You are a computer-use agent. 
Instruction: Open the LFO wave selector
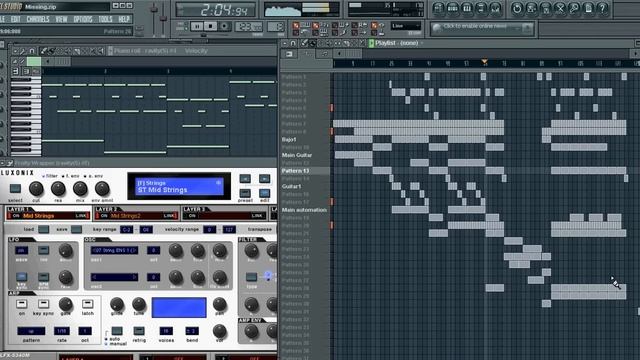click(x=22, y=250)
